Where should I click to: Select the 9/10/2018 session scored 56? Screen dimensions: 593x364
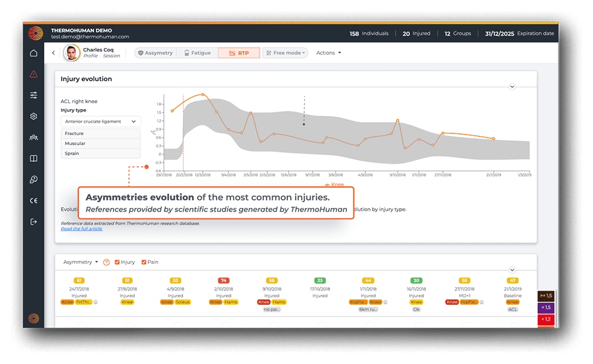272,294
